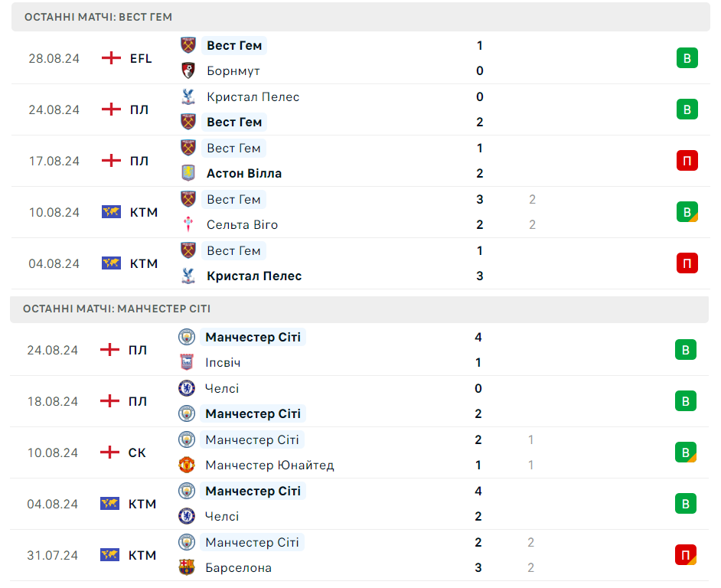Click red loss badge for Barcelona match
721x588 pixels.
686,555
